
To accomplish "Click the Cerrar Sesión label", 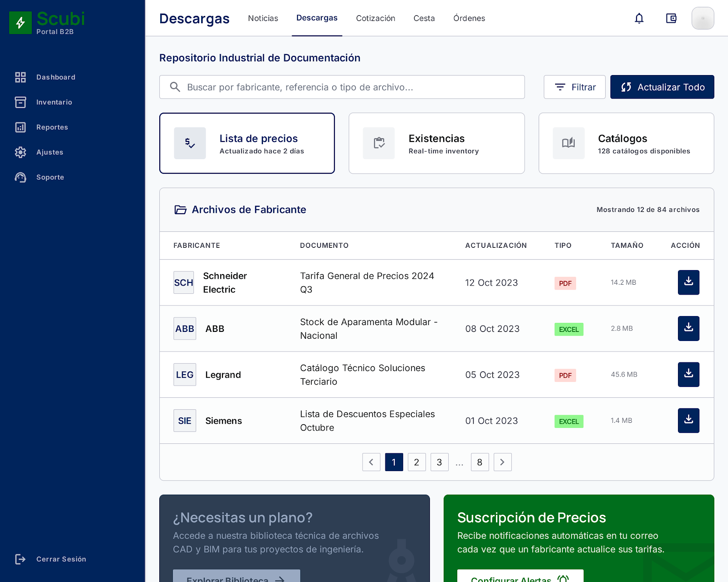I will click(61, 559).
